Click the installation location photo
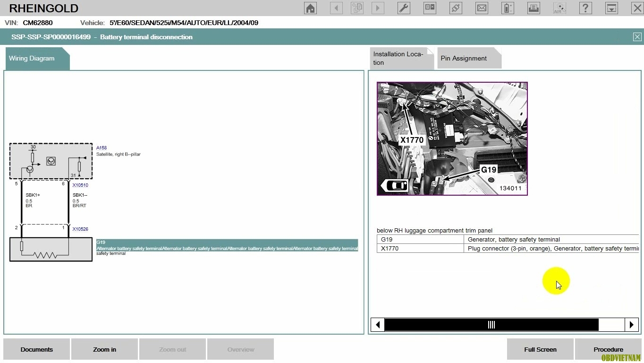 (452, 138)
